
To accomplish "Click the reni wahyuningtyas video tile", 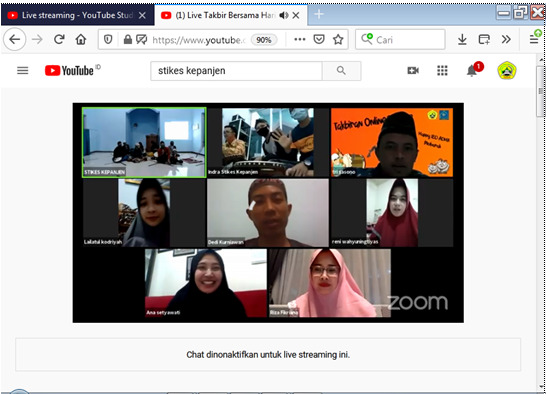I will pos(392,213).
